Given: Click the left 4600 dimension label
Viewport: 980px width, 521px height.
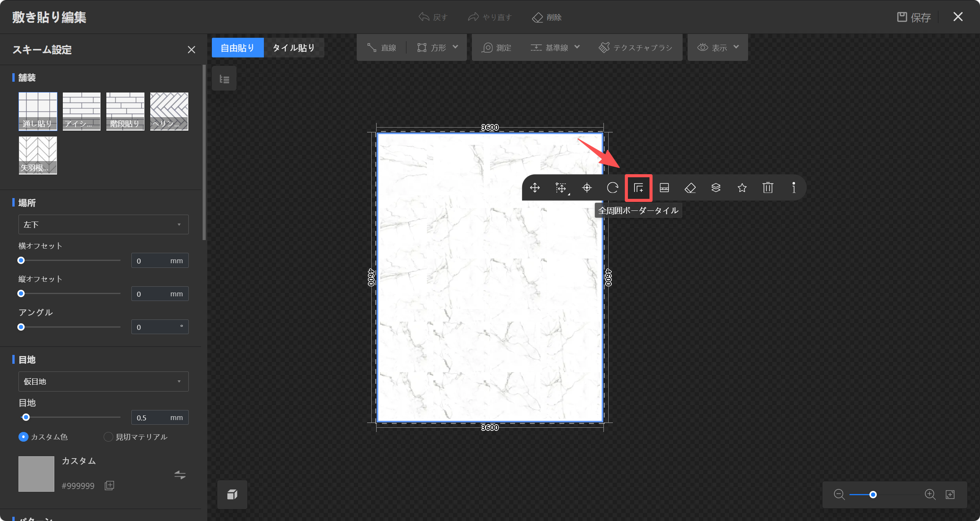Looking at the screenshot, I should (371, 277).
